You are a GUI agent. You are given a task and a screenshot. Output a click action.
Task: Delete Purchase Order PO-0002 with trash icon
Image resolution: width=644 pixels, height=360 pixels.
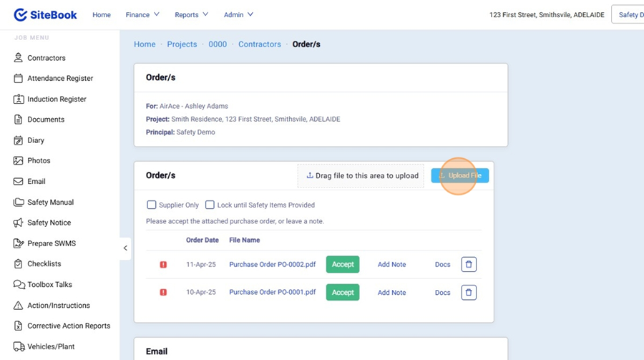pyautogui.click(x=469, y=265)
